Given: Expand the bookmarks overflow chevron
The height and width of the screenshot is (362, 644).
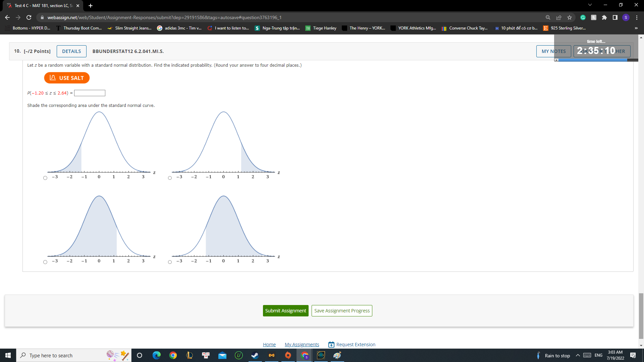Looking at the screenshot, I should 636,28.
